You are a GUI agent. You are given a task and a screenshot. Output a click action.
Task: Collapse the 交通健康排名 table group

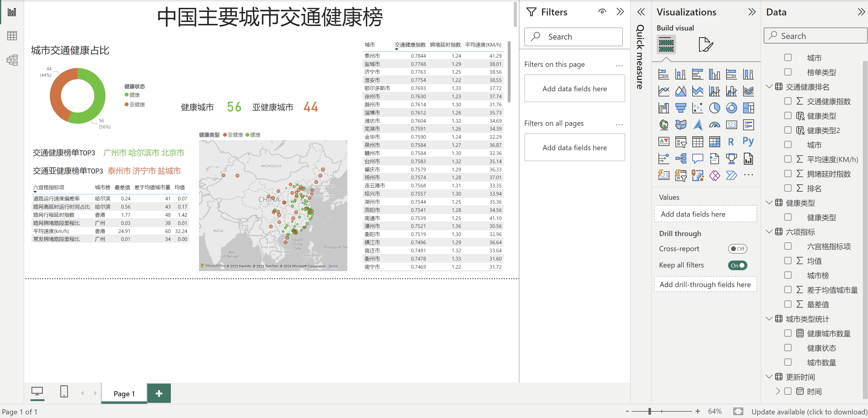tap(769, 86)
